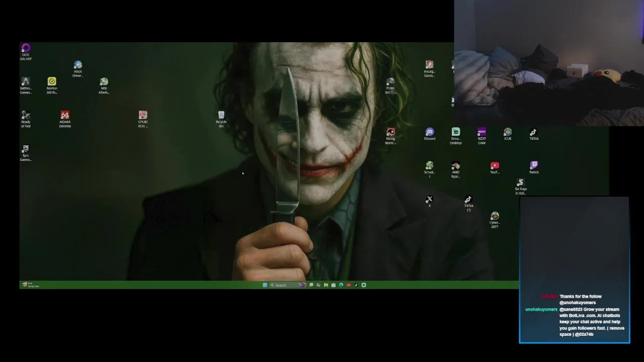Screen dimensions: 644x362
Task: Launch the YouTube desktop shortcut
Action: (495, 168)
